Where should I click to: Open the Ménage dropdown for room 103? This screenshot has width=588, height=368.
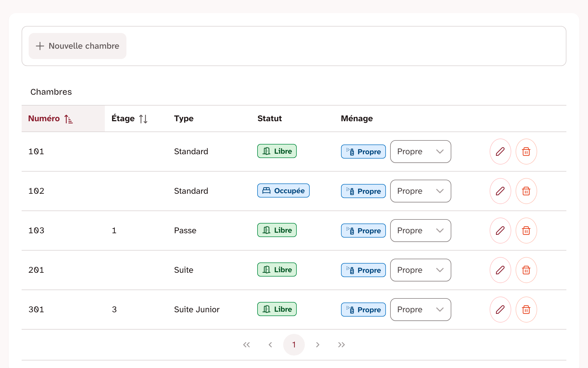tap(421, 231)
